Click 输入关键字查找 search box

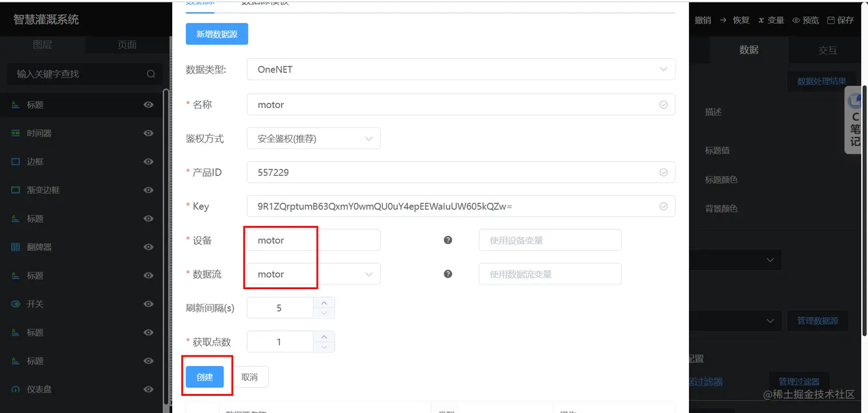[85, 74]
